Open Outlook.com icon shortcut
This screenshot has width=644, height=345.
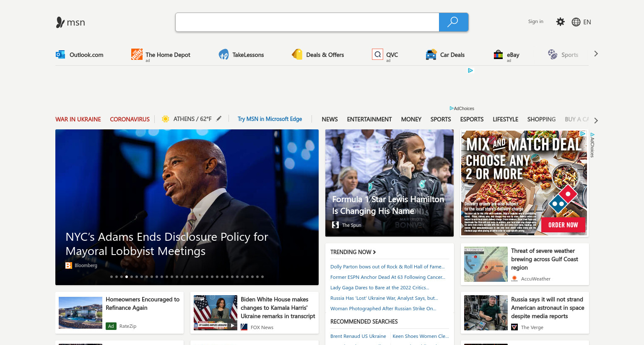(x=60, y=54)
